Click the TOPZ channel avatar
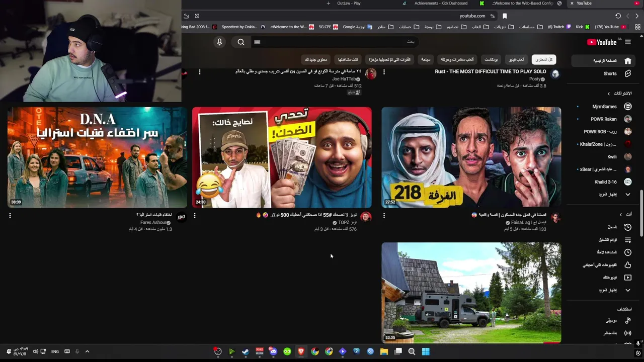Viewport: 644px width, 362px height. click(x=366, y=217)
